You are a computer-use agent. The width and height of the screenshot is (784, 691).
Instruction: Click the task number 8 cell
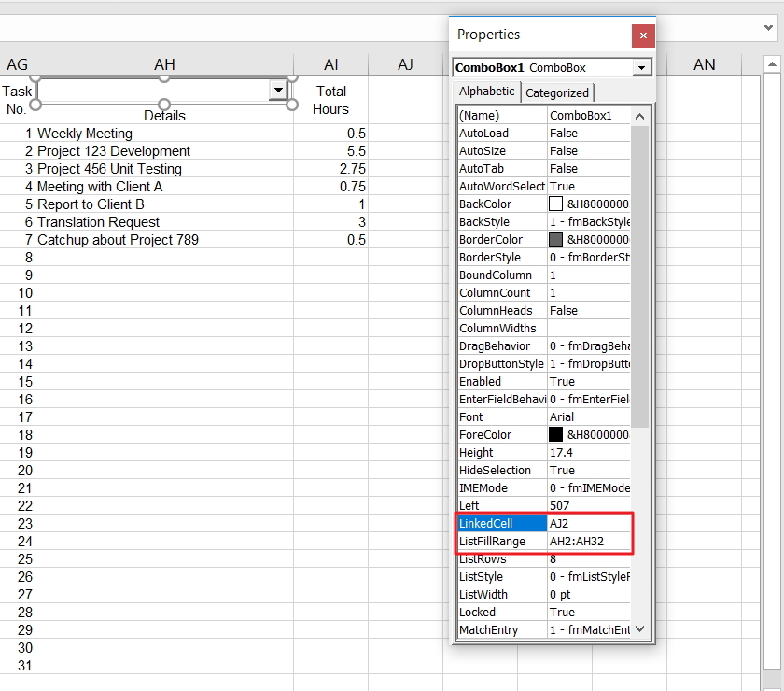click(x=17, y=258)
